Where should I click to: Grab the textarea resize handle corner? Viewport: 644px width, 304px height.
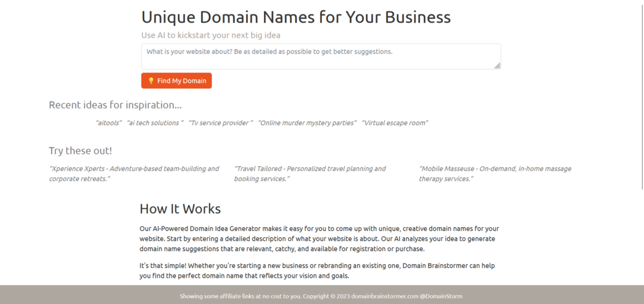tap(497, 65)
